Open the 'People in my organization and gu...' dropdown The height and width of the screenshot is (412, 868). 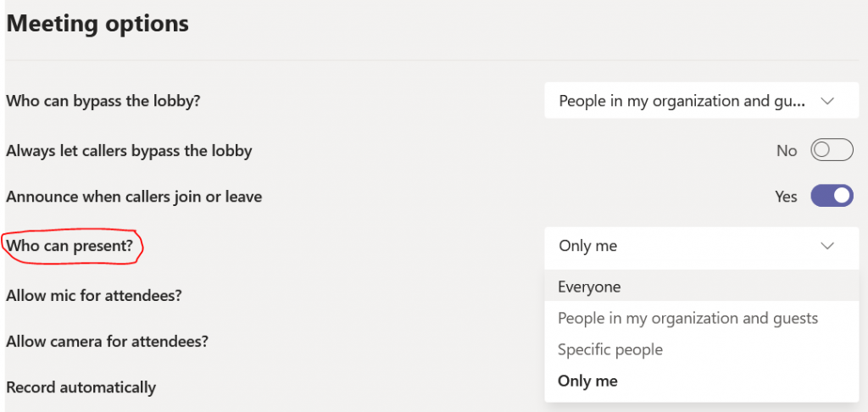[682, 101]
